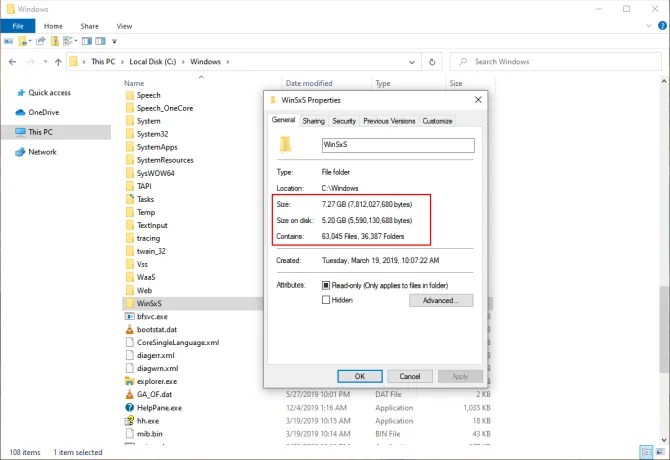Select the GA_OF.dat file
The width and height of the screenshot is (670, 460).
(x=154, y=394)
